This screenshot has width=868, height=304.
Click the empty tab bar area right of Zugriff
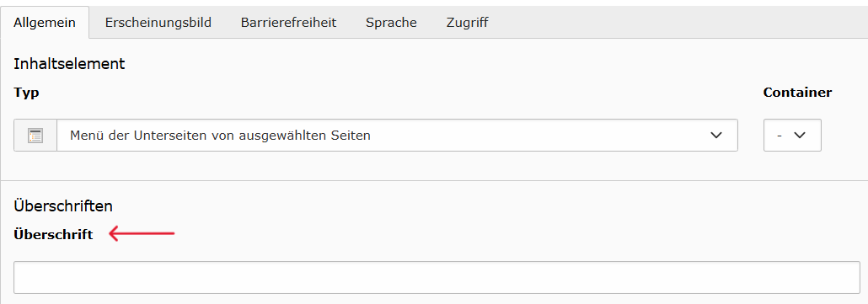point(685,23)
